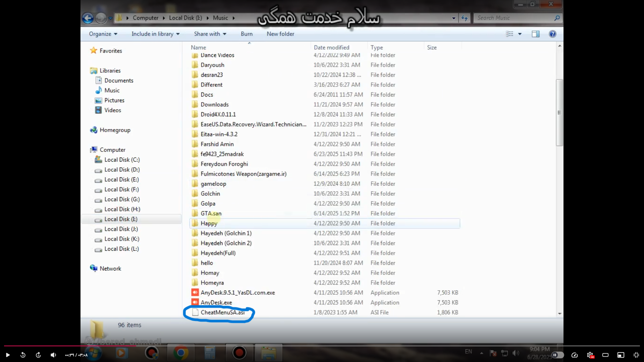Open Windows Explorer taskbar icon
Screen dimensions: 644x362
click(x=268, y=353)
